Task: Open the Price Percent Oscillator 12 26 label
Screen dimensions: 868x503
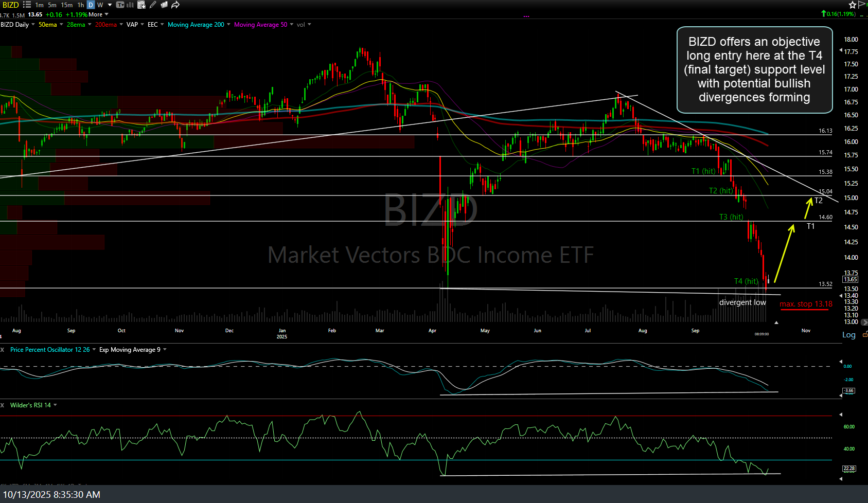Action: click(x=50, y=350)
